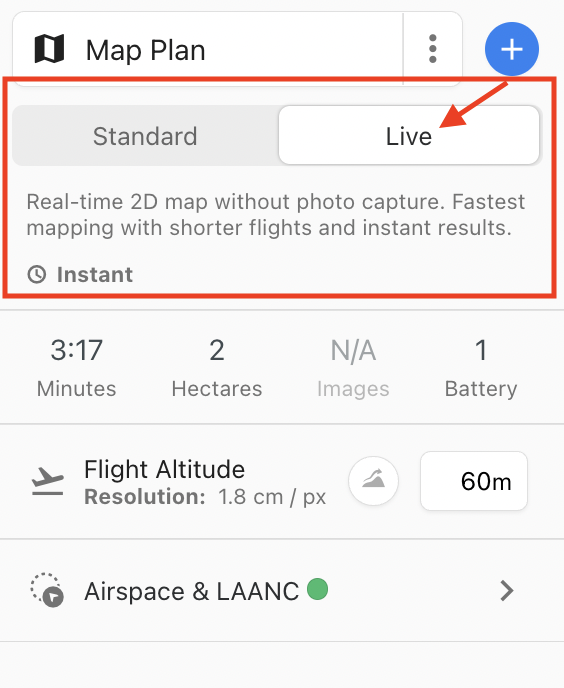Screen dimensions: 564x688
Task: Click the airplane Flight Altitude icon
Action: [x=47, y=481]
